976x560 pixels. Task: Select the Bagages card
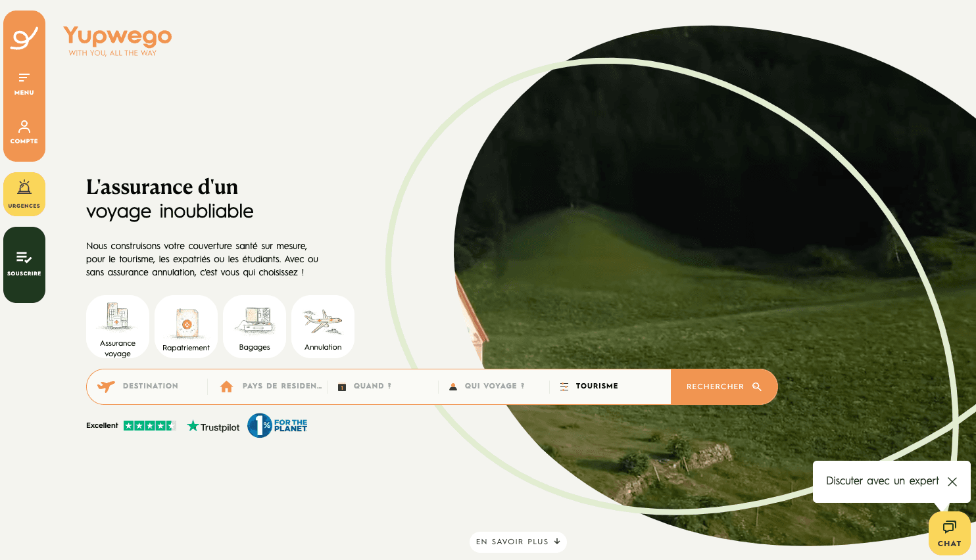tap(255, 326)
